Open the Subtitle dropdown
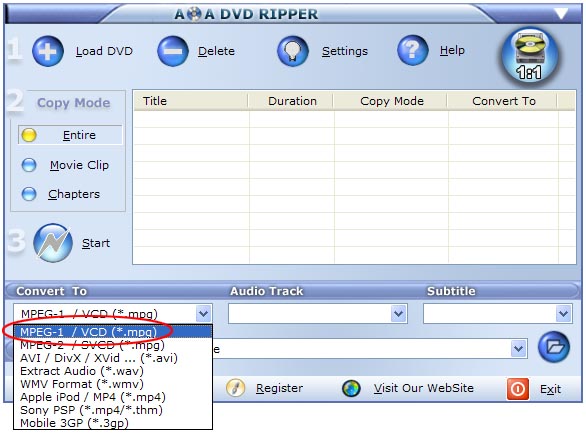The image size is (586, 433). click(564, 313)
